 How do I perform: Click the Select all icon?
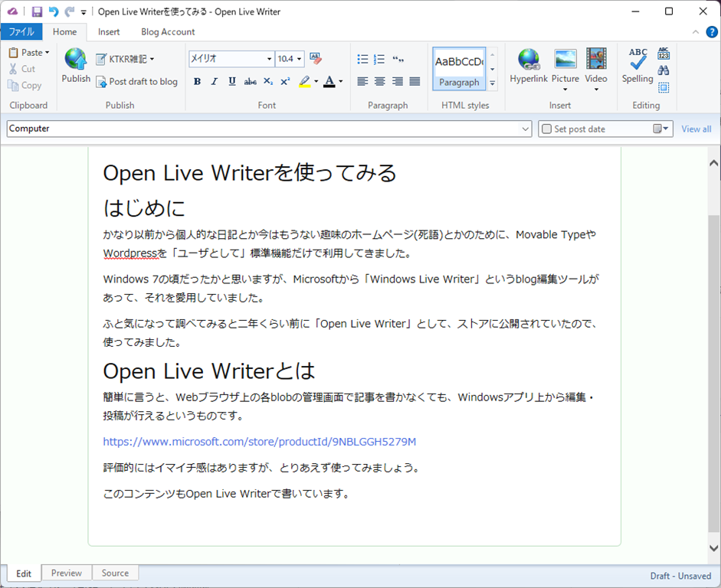[x=664, y=87]
